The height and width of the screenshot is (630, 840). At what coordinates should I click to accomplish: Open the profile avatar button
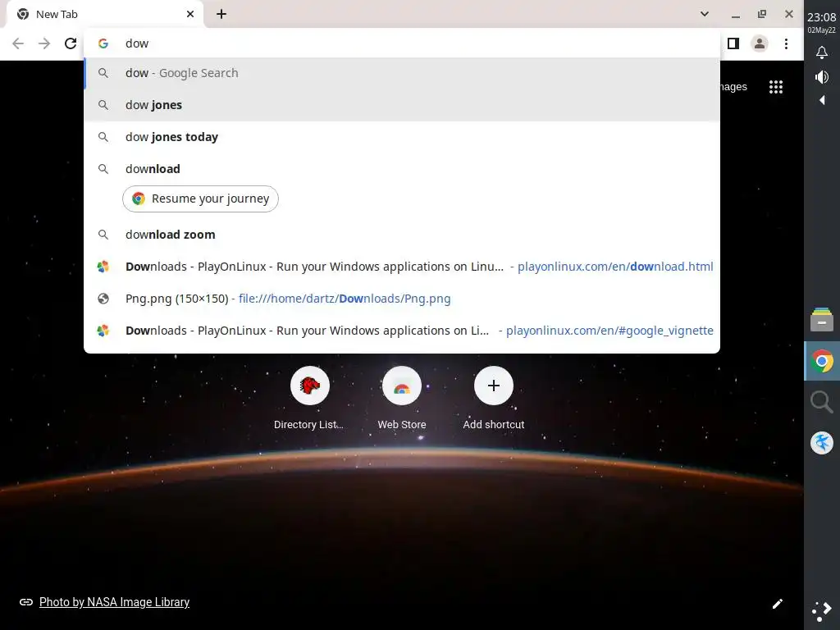[x=760, y=43]
